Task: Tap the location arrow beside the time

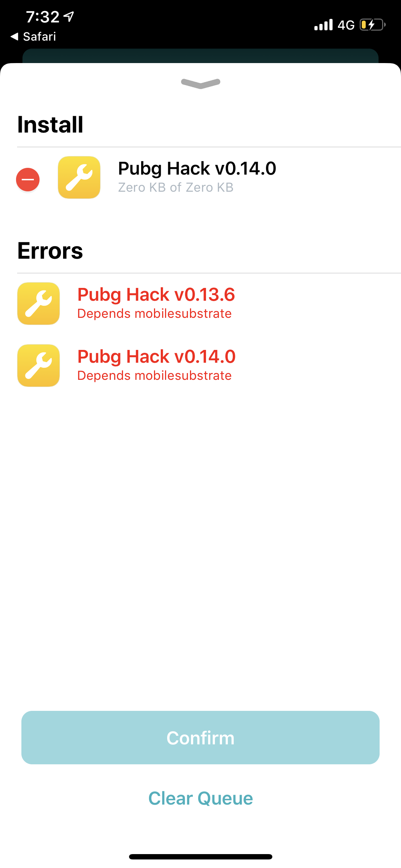Action: click(x=69, y=16)
